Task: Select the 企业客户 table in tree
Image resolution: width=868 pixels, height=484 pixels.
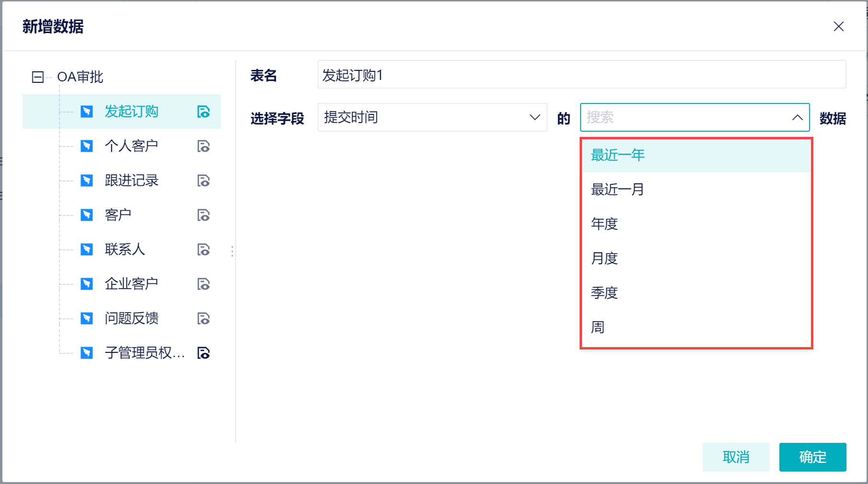Action: point(131,284)
